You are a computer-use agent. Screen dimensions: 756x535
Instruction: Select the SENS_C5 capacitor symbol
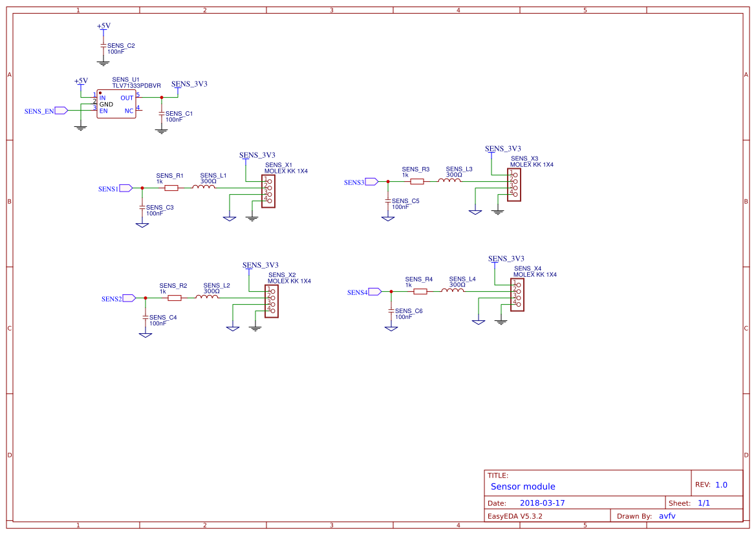[388, 201]
